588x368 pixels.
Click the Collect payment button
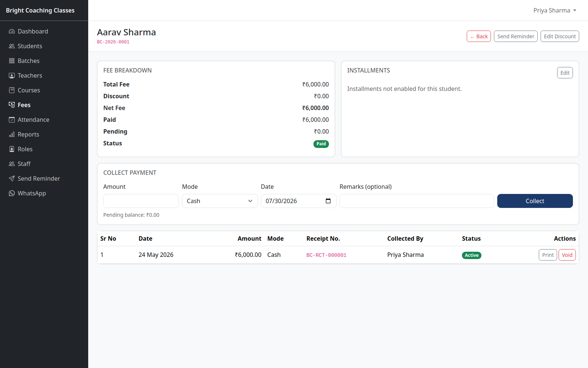coord(535,201)
